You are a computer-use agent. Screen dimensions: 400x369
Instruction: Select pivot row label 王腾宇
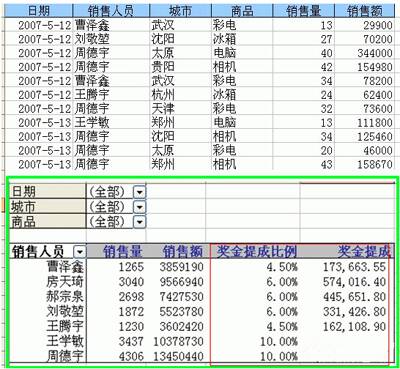pos(65,326)
